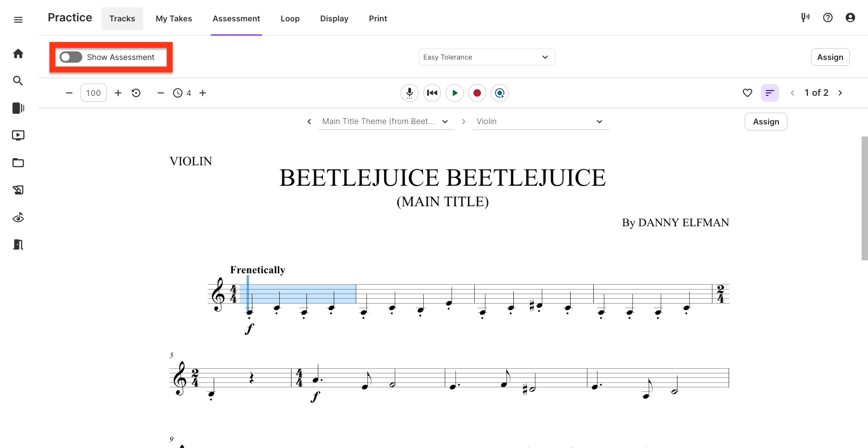Open the tuner icon in top bar
868x448 pixels.
805,18
